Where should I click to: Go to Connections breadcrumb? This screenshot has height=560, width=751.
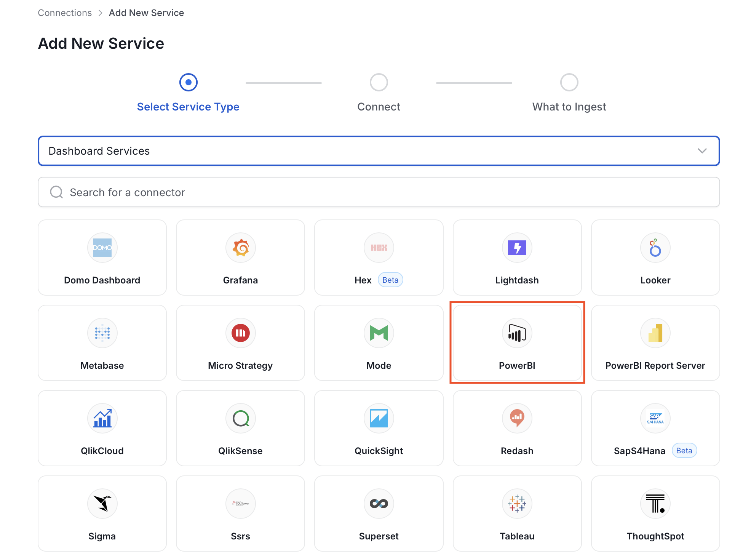[x=65, y=13]
